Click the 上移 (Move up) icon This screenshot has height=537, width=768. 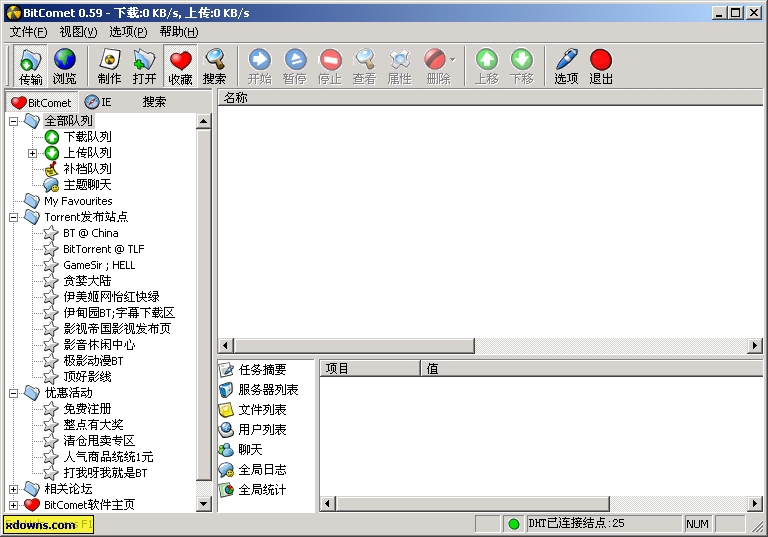487,66
